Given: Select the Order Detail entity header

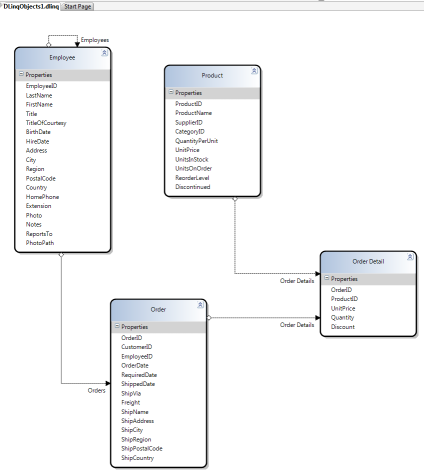Looking at the screenshot, I should click(x=368, y=262).
